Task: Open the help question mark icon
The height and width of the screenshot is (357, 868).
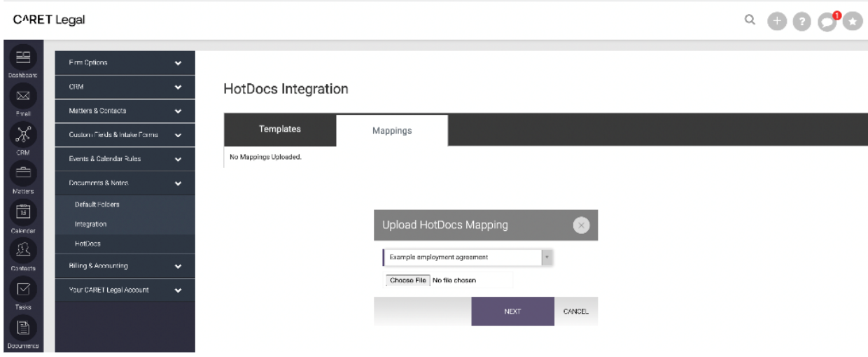Action: coord(801,21)
